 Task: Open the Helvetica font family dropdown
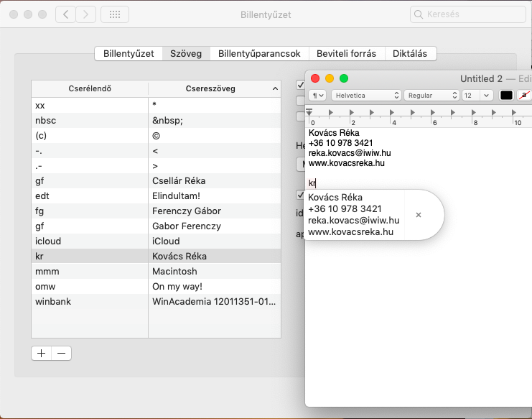[366, 96]
